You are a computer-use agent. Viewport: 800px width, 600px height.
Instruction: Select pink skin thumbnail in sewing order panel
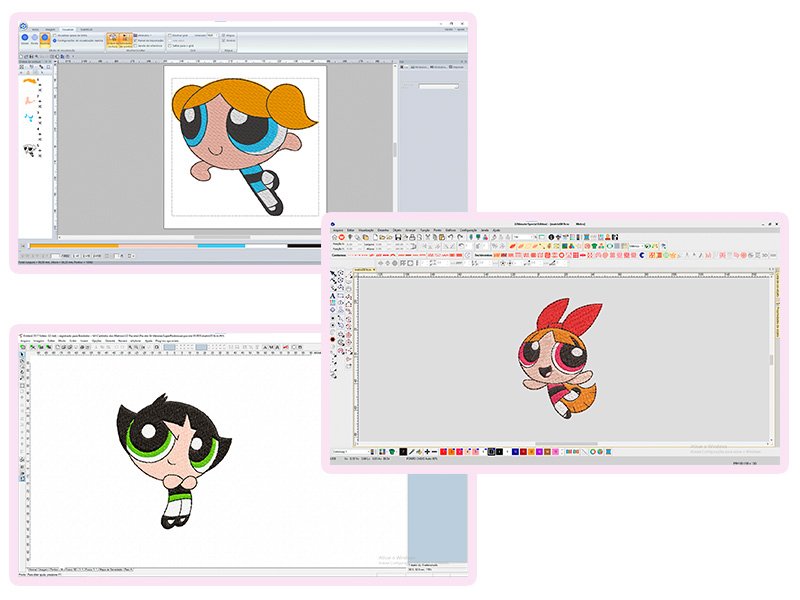pos(31,100)
